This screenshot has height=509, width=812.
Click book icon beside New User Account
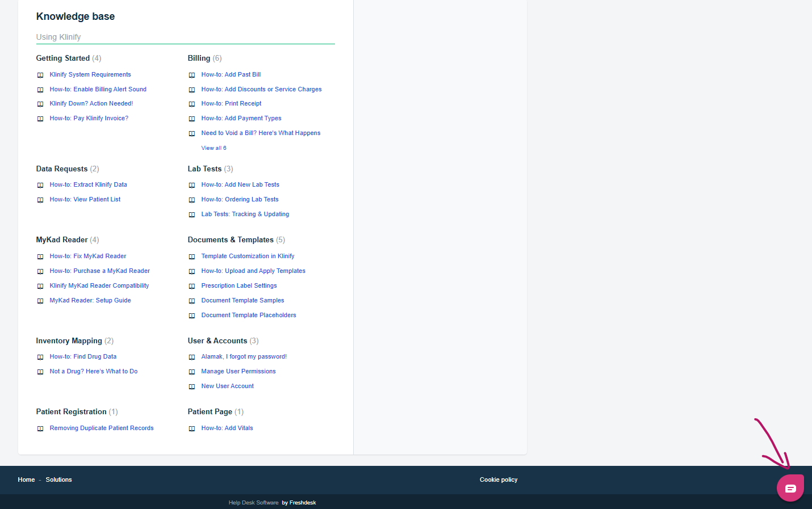[192, 386]
